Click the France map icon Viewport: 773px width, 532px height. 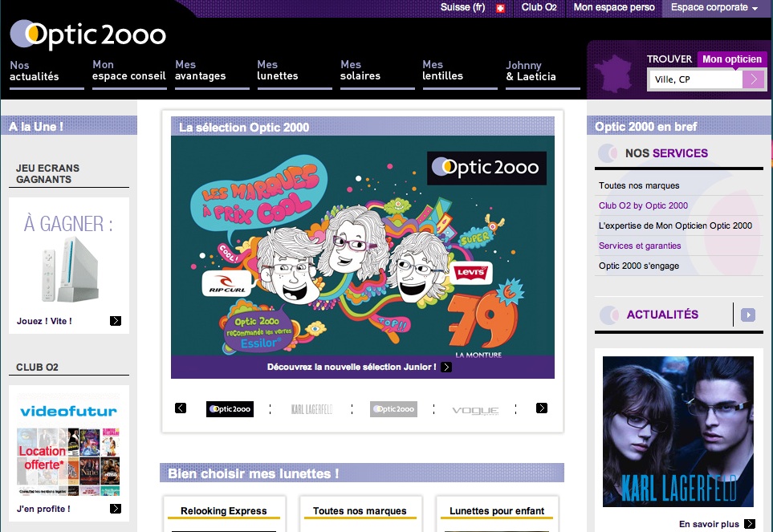click(614, 74)
